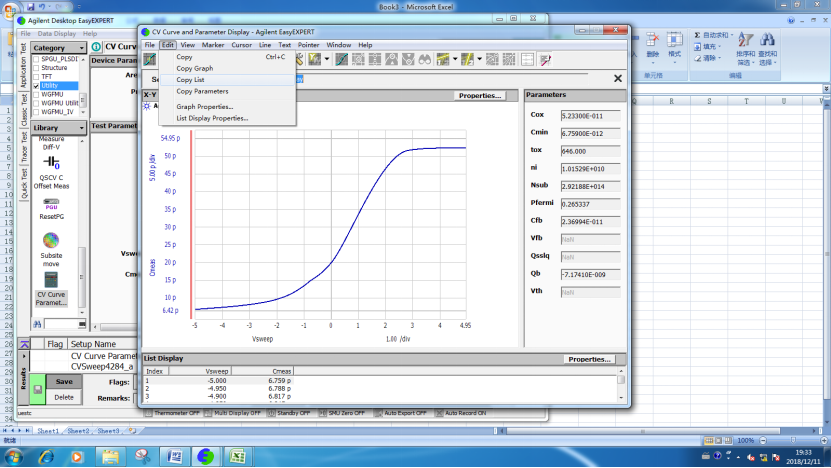Toggle the WGFMU_IV category checkbox

click(36, 112)
